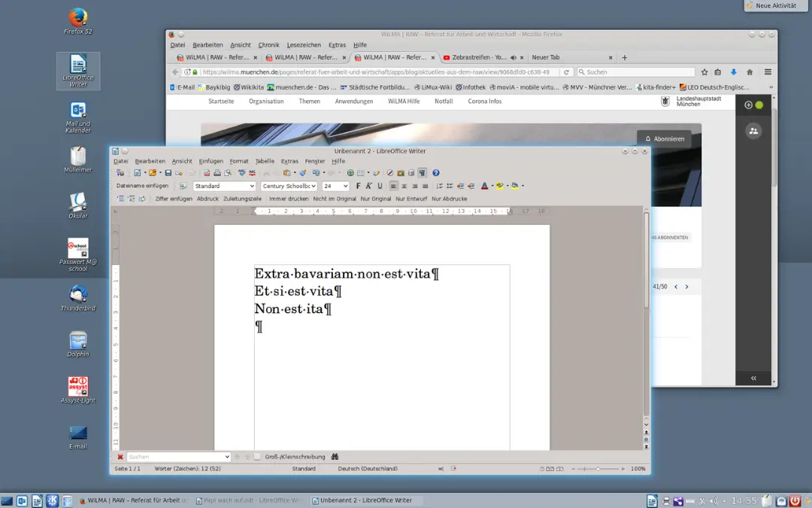Open the Firefox hamburger menu
Viewport: 812px width, 508px height.
point(768,72)
